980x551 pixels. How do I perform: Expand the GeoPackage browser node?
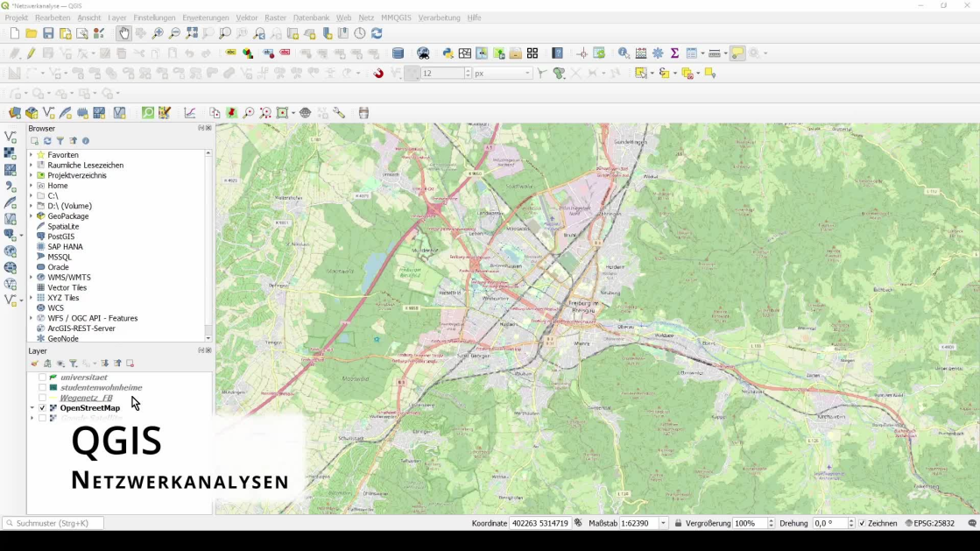click(x=32, y=215)
